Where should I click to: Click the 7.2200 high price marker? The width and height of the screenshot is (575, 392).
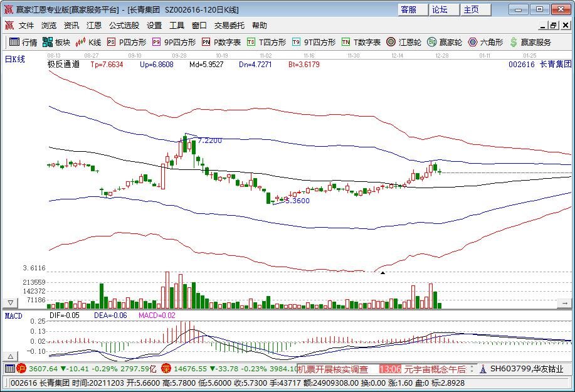coord(210,140)
